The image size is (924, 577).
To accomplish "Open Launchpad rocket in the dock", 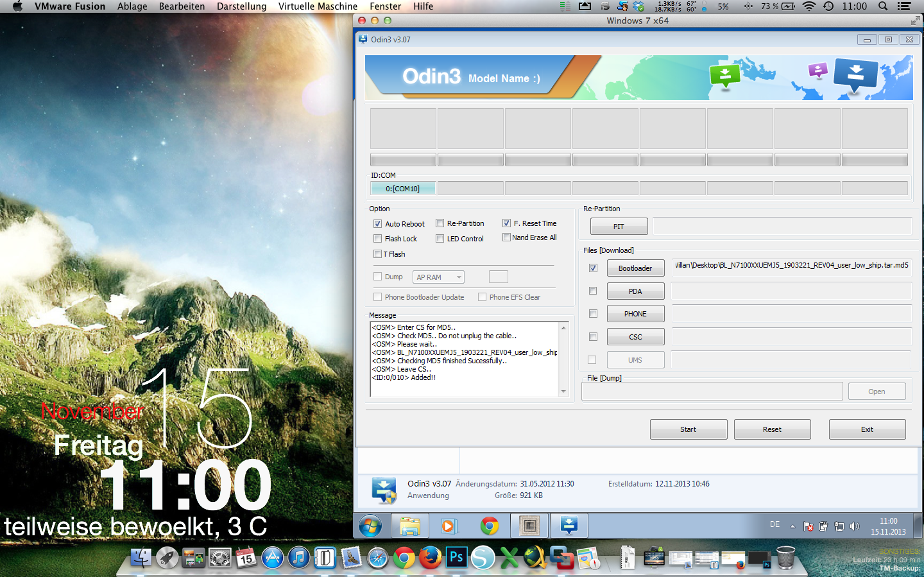I will click(x=167, y=558).
